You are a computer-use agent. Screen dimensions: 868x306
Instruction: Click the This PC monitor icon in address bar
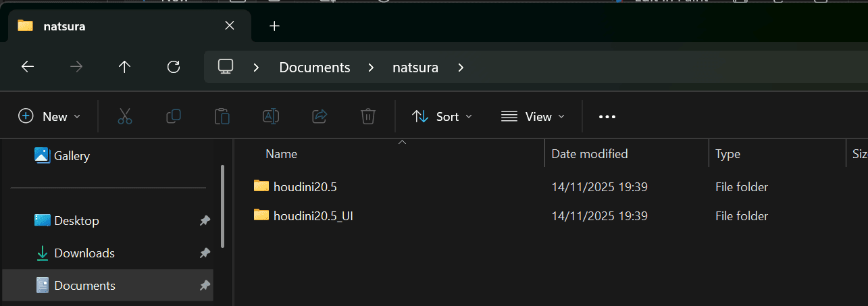tap(226, 67)
